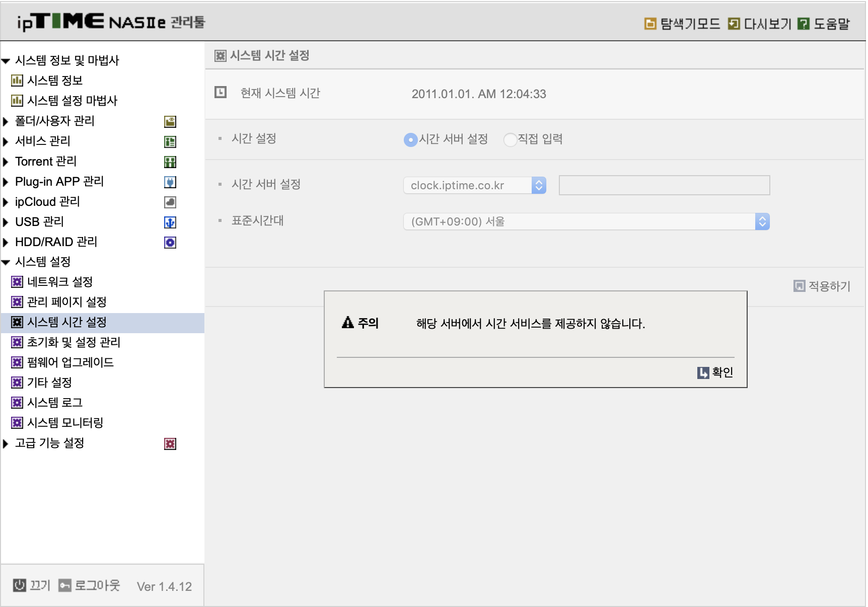Expand the Torrent 관리 tree node
This screenshot has height=607, width=868.
pos(6,162)
